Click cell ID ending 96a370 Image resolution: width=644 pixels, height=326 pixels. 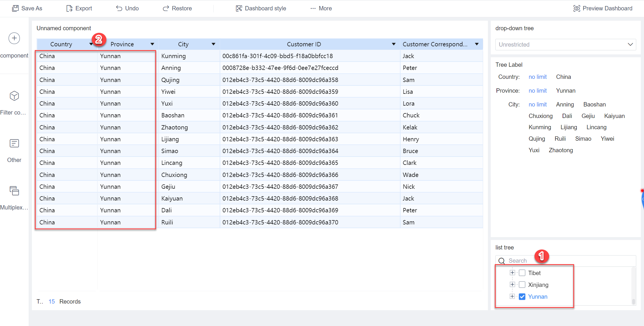[310, 222]
